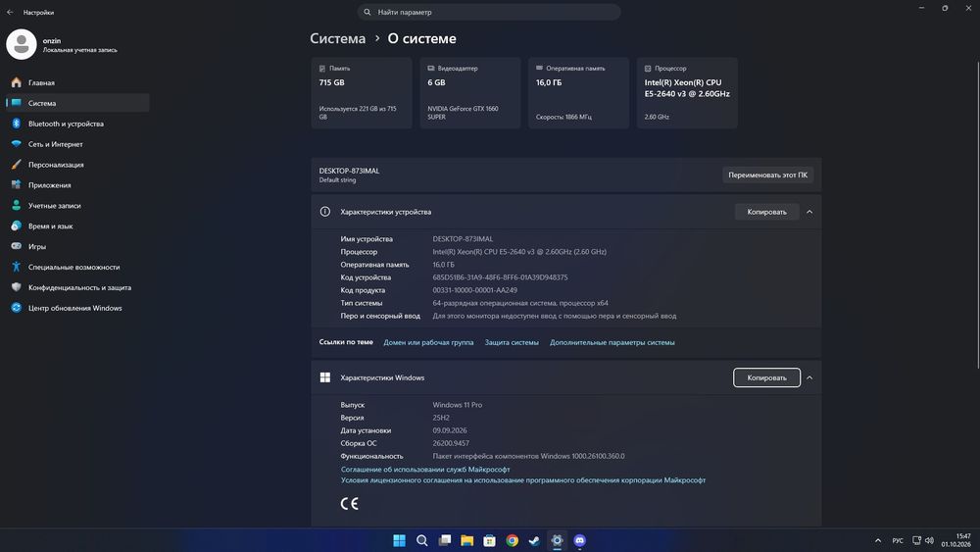Click the Центр обновления Windows update icon
Screen dimensions: 980x552
[17, 308]
